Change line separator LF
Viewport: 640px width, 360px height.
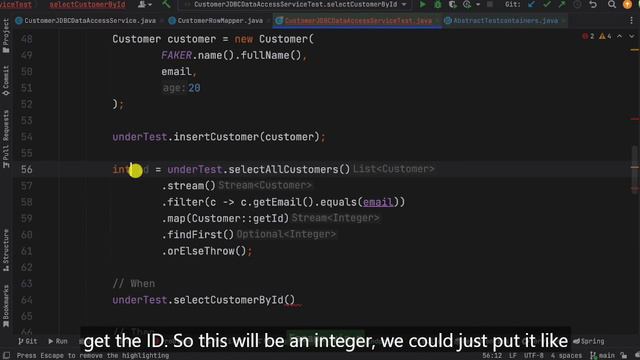tap(513, 356)
